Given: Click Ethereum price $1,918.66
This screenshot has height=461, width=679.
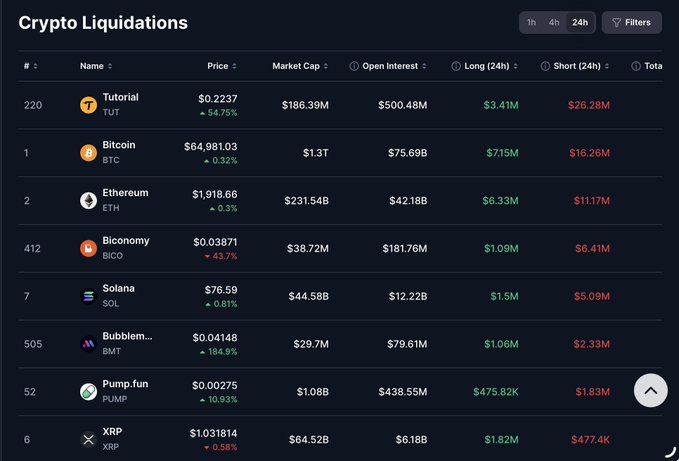Looking at the screenshot, I should (x=214, y=195).
